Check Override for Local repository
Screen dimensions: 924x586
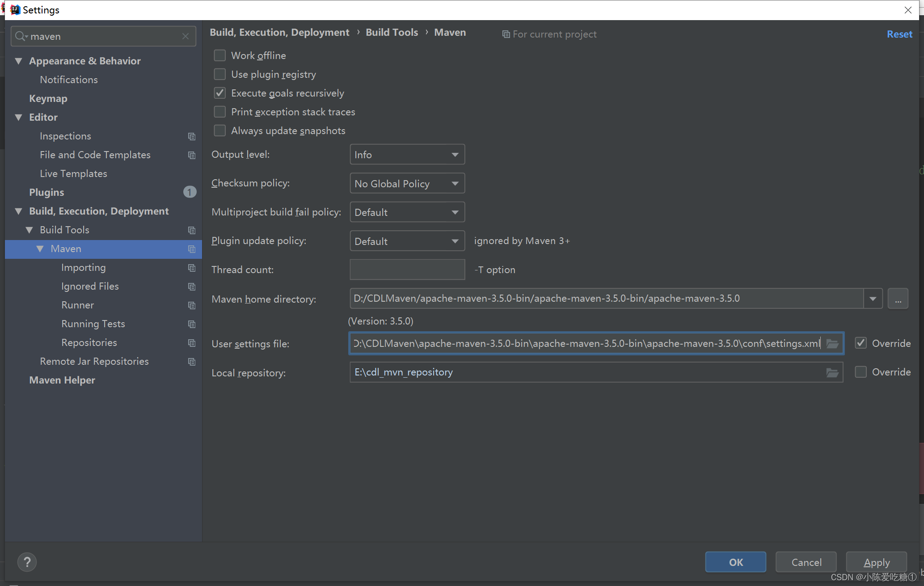click(x=861, y=372)
